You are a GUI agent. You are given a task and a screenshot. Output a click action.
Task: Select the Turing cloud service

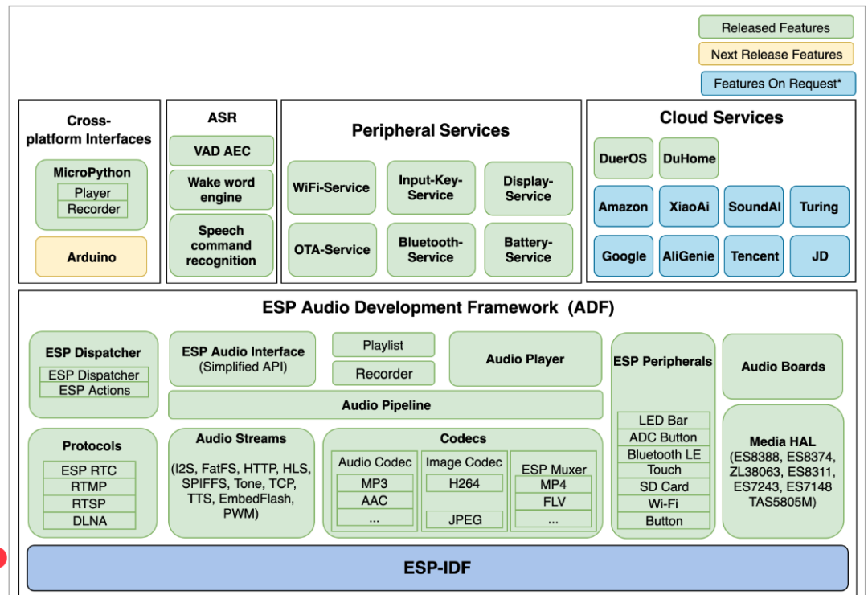point(819,207)
